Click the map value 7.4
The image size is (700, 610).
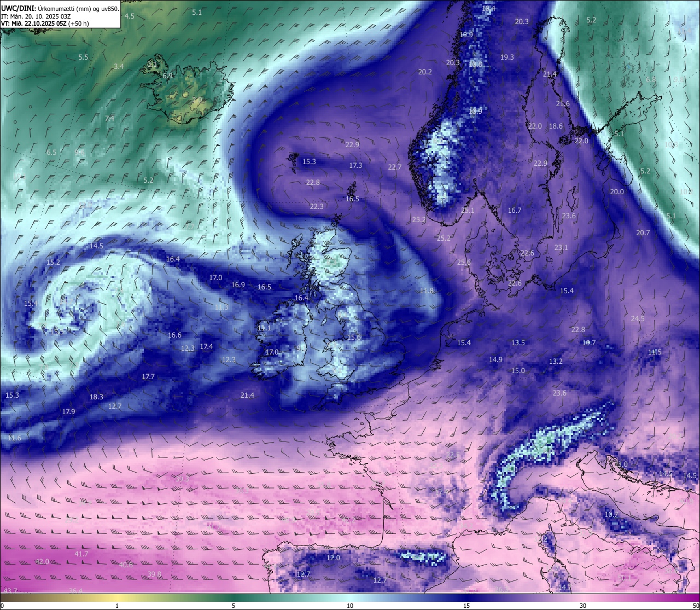(110, 118)
